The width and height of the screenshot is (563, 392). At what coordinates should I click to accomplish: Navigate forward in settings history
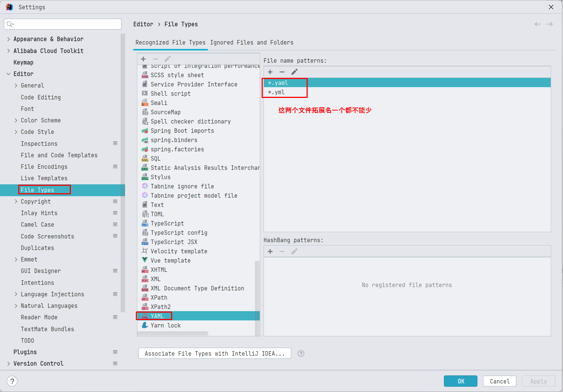tap(550, 24)
